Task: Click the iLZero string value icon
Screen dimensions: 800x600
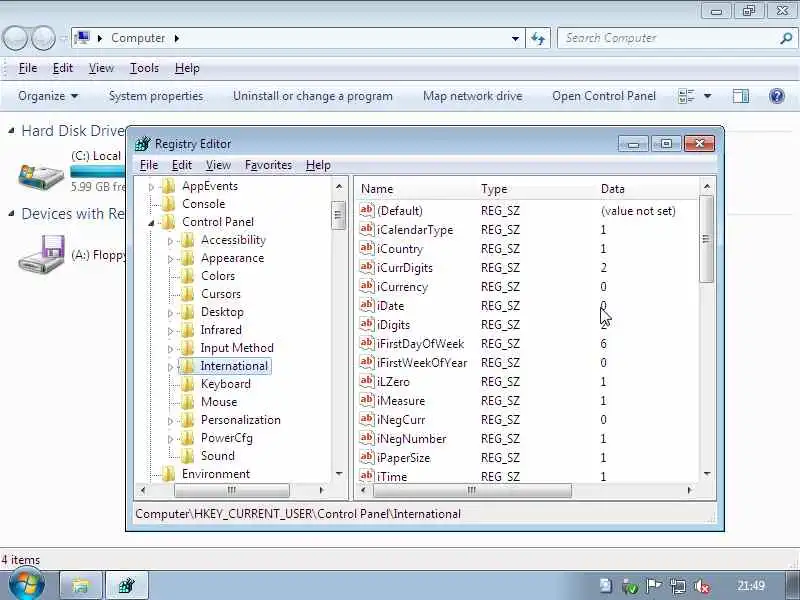Action: click(x=366, y=381)
